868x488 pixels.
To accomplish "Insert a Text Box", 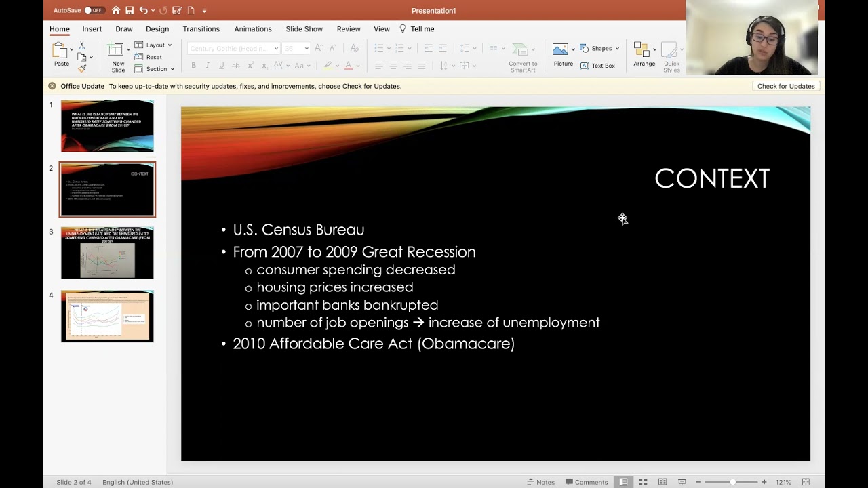I will click(x=597, y=66).
